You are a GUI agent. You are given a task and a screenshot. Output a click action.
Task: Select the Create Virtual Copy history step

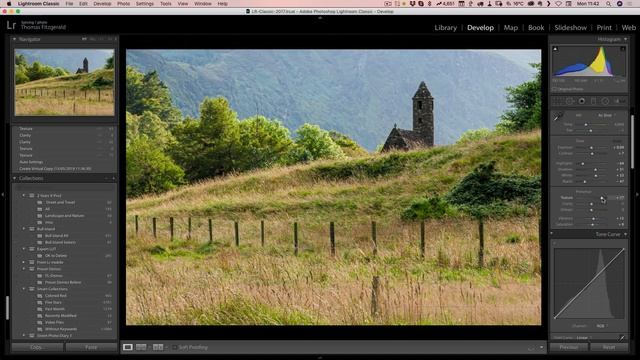click(55, 169)
